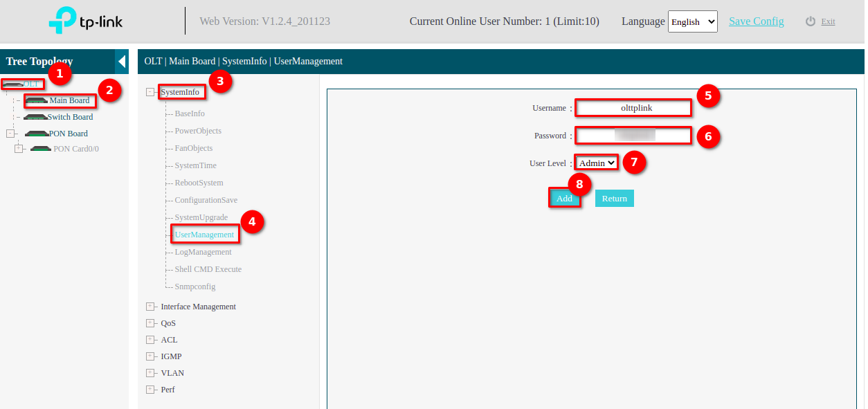This screenshot has width=868, height=409.
Task: Open the Language dropdown
Action: click(x=692, y=21)
